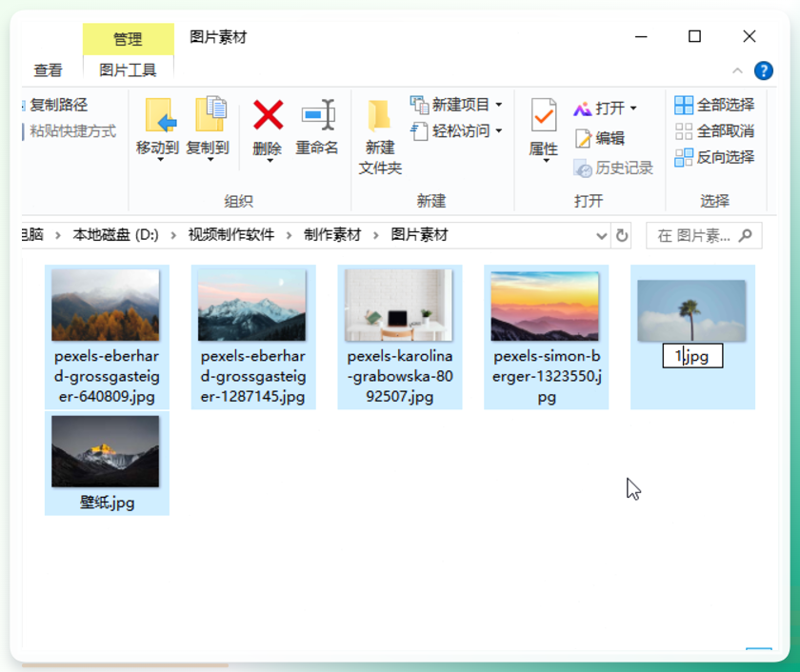Collapse the ribbon with the up chevron
The height and width of the screenshot is (672, 800).
click(737, 70)
